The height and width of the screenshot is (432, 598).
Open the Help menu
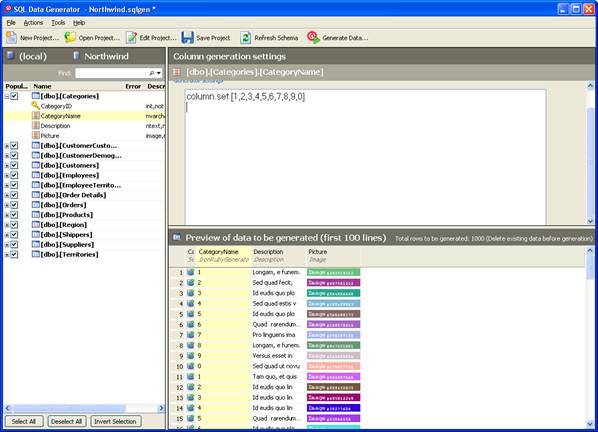[79, 23]
